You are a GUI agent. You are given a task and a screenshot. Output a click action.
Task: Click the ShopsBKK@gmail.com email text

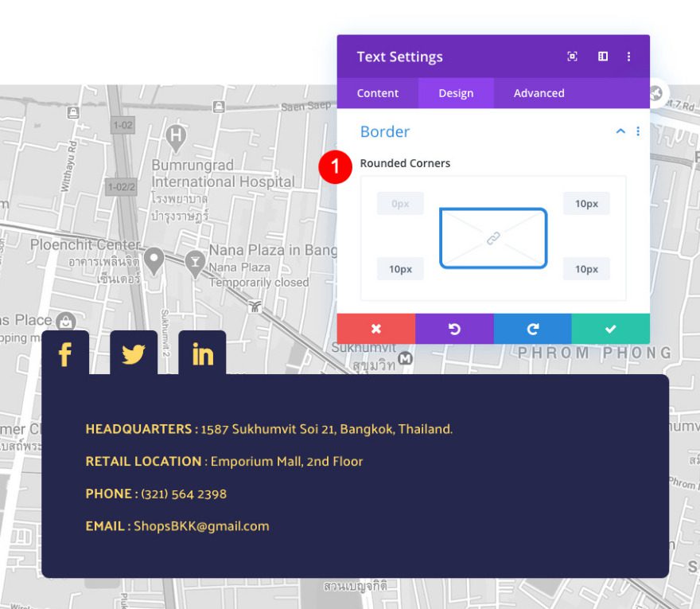coord(201,526)
